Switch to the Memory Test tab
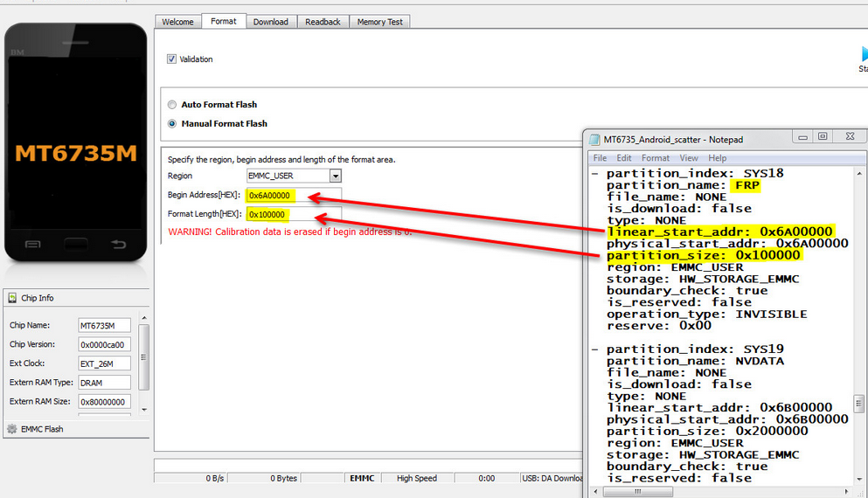Image resolution: width=868 pixels, height=498 pixels. tap(379, 22)
